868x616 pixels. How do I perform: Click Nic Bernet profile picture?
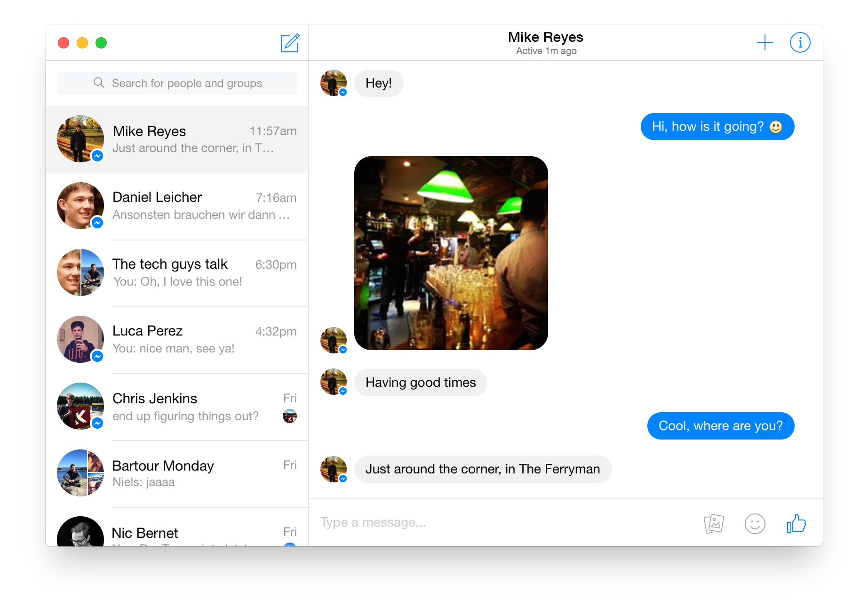tap(80, 532)
